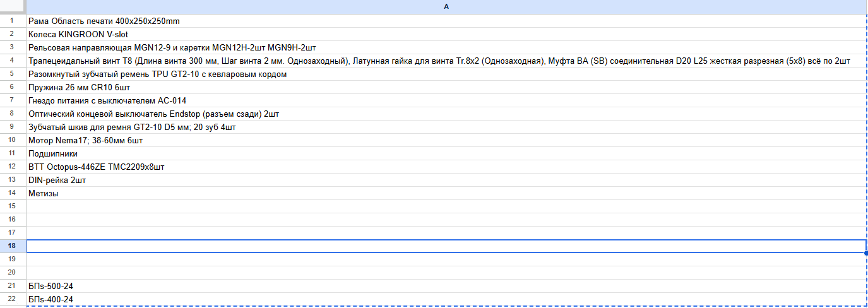Viewport: 868px width, 308px height.
Task: Select the Рельсовая направляющая MGN12-9 cell
Action: (172, 47)
